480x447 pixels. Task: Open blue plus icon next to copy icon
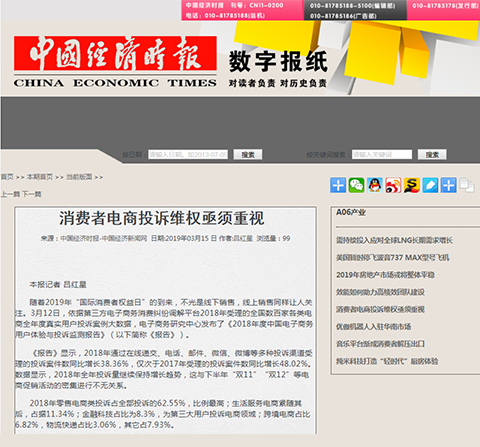click(x=448, y=185)
